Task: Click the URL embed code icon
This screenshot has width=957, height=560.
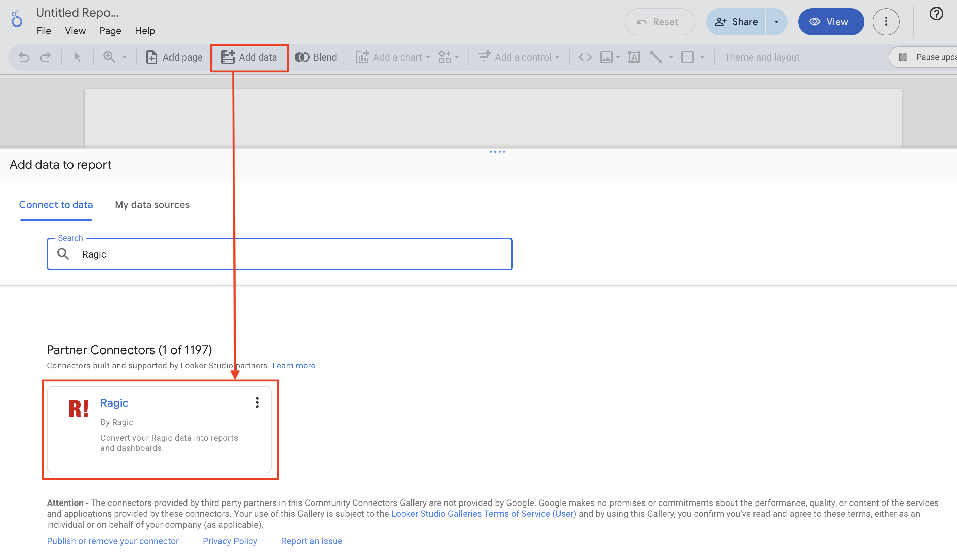Action: click(x=585, y=57)
